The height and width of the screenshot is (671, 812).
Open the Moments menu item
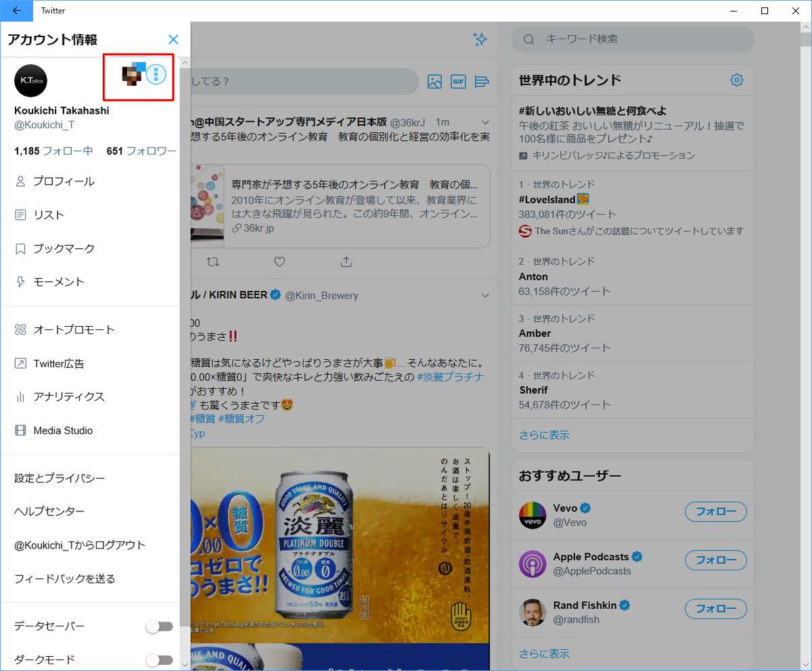pos(91,282)
